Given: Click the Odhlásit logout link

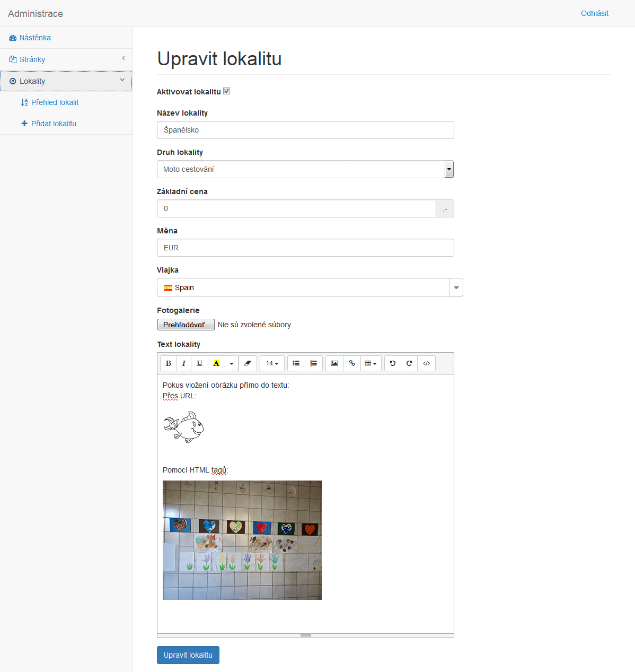Looking at the screenshot, I should coord(595,13).
